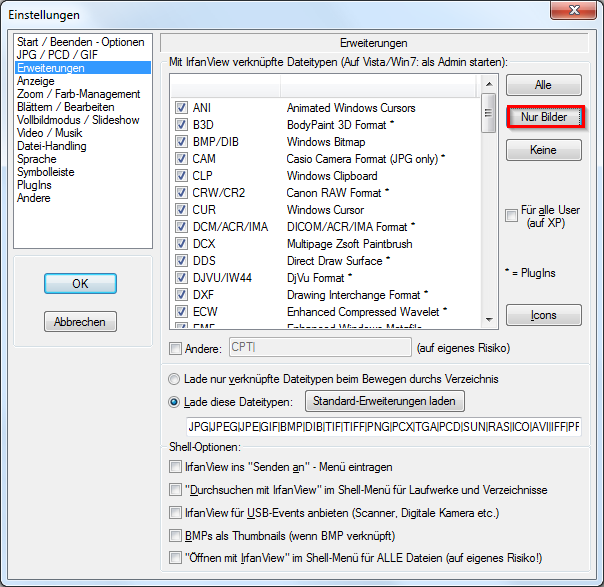
Task: Select 'BodyPaint 3D Format' description text
Action: coord(336,125)
